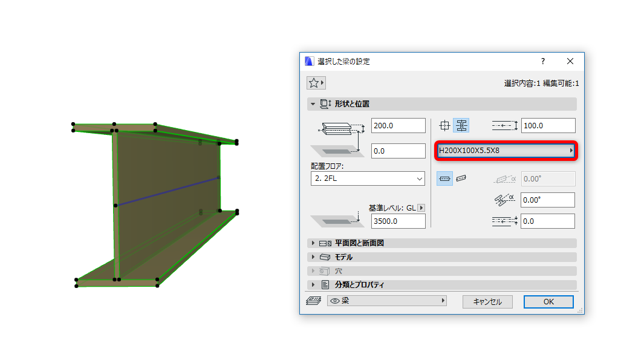Click the reference axis offset field
This screenshot has width=644, height=363.
[547, 221]
